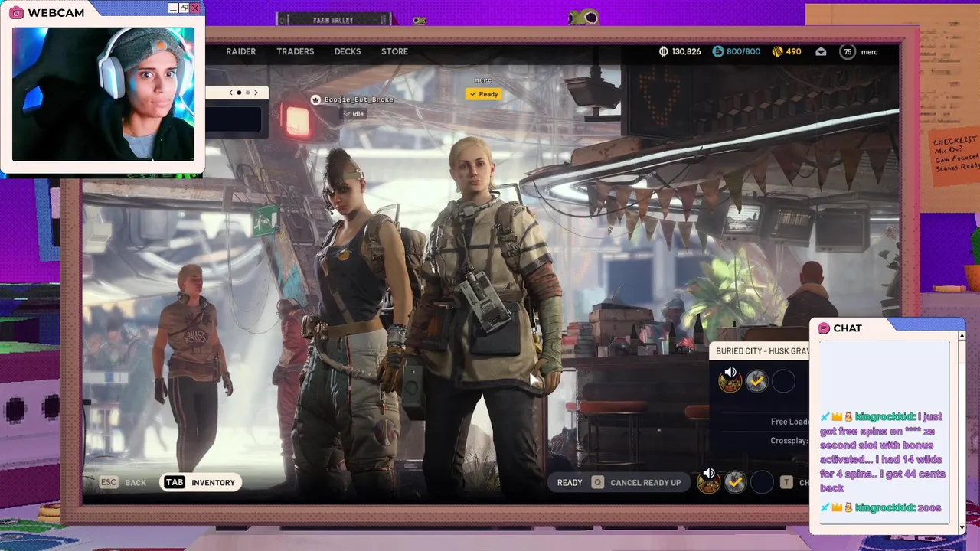This screenshot has height=551, width=980.
Task: Open the RAIDER tab
Action: tap(240, 51)
